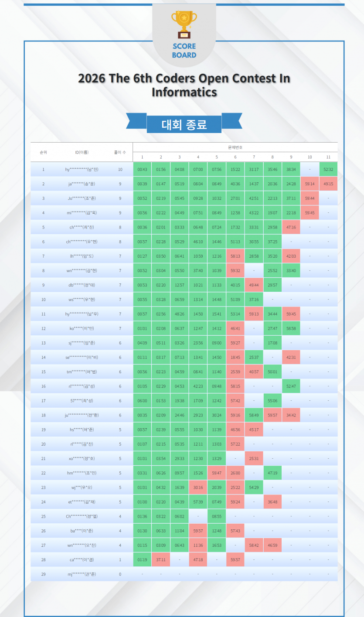Screen dimensions: 364x617
Task: Click the contest title heading
Action: tap(184, 85)
